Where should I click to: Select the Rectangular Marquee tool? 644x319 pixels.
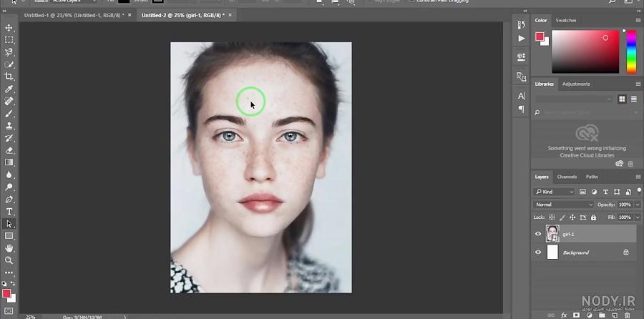coord(9,40)
